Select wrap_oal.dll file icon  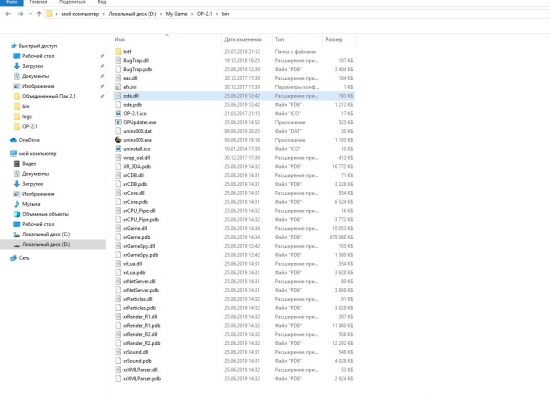coord(118,158)
